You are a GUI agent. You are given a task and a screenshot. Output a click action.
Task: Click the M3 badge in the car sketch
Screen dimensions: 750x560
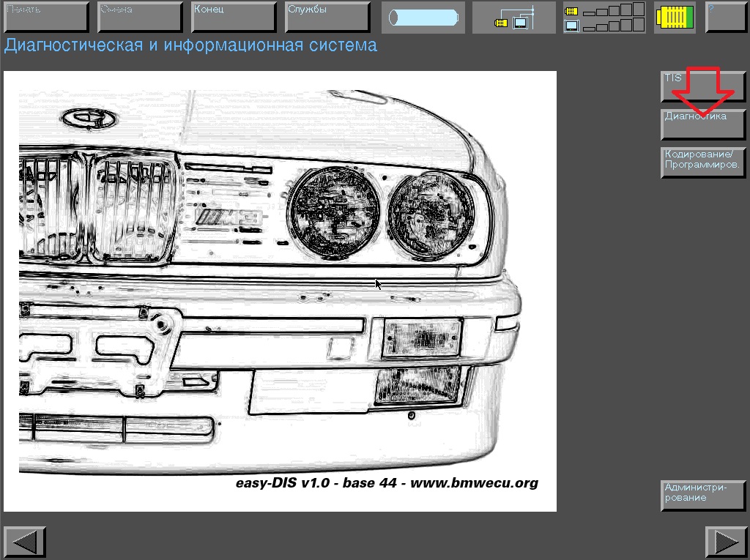(229, 217)
